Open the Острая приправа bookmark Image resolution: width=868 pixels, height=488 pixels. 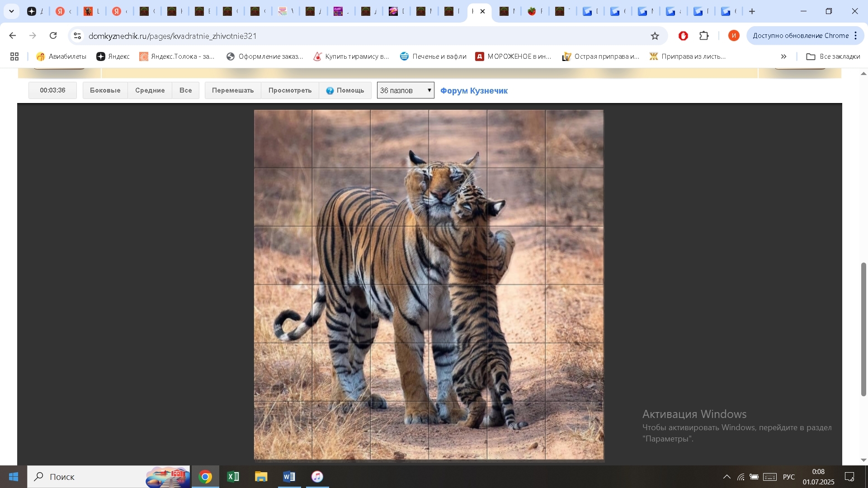(x=601, y=56)
